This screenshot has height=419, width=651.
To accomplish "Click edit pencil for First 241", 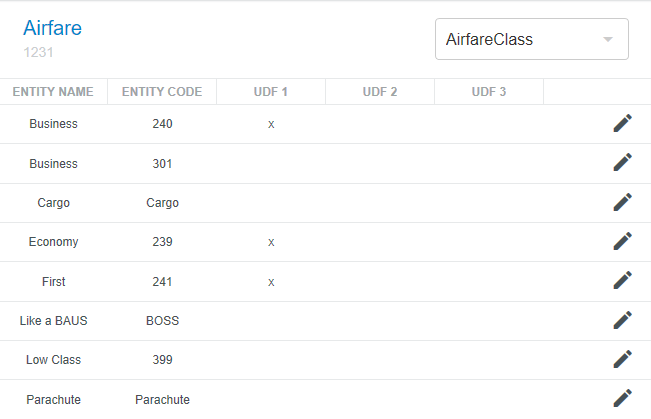I will click(x=622, y=280).
